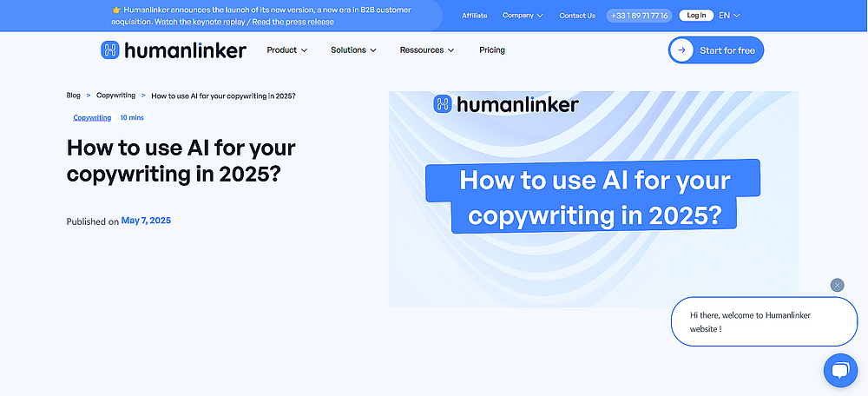Go to Copywriting in the breadcrumb
Image resolution: width=868 pixels, height=396 pixels.
click(115, 96)
